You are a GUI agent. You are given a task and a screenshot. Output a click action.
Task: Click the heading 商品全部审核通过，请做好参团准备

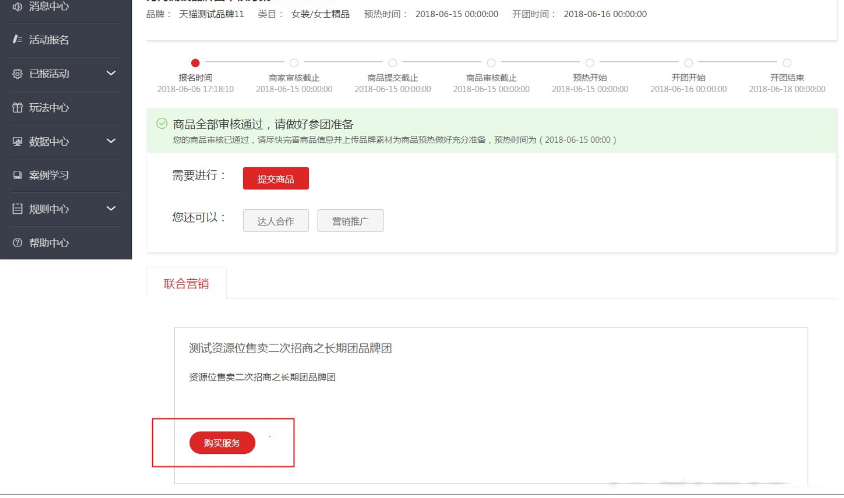263,124
